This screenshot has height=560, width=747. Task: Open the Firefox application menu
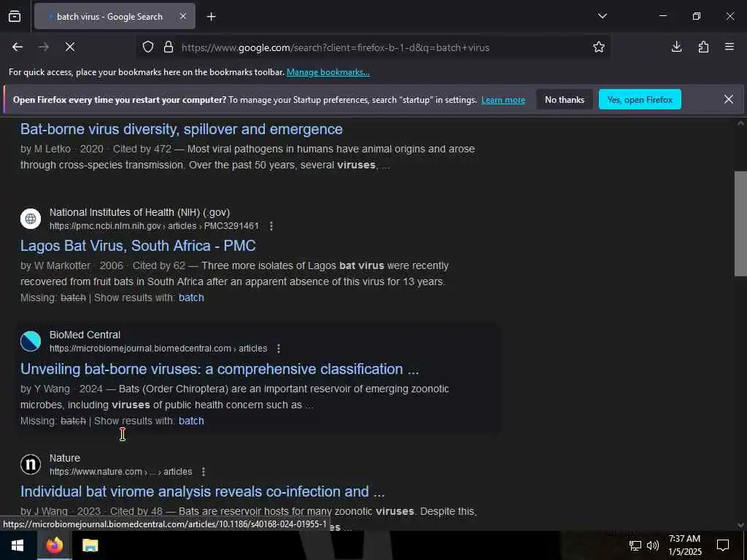click(729, 47)
